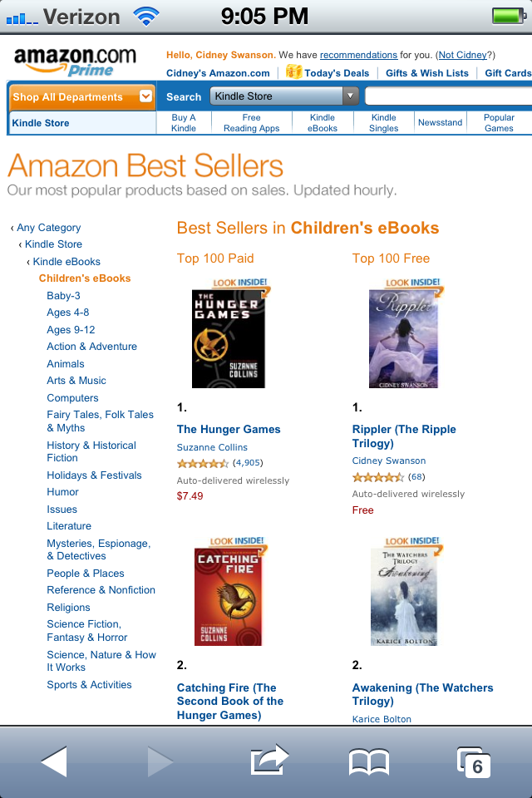This screenshot has width=532, height=798.
Task: Click the Today's Deals gift icon
Action: 293,72
